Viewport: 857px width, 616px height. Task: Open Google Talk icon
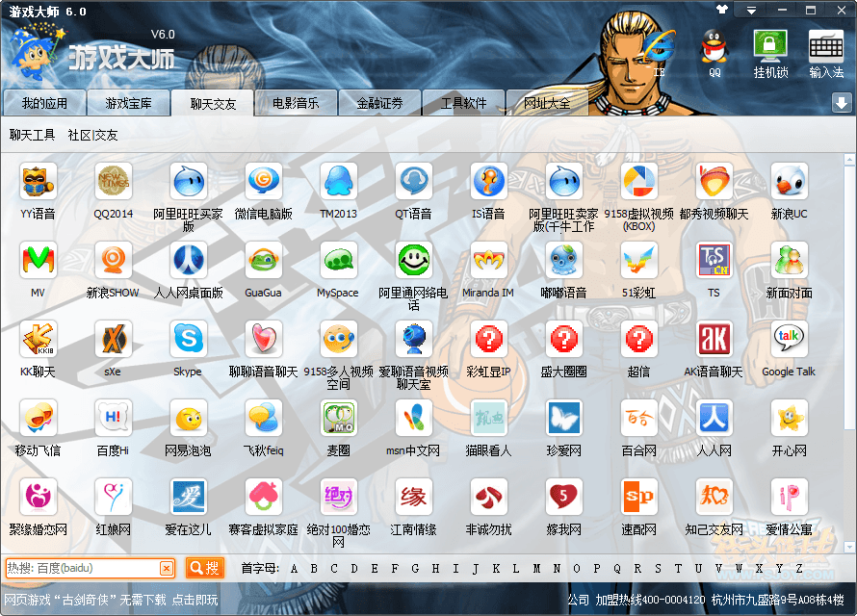[x=790, y=339]
